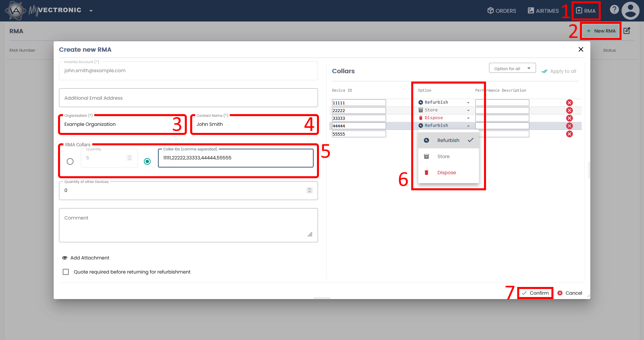Click the Add Attachment paperclip icon
Image resolution: width=644 pixels, height=340 pixels.
click(x=65, y=258)
